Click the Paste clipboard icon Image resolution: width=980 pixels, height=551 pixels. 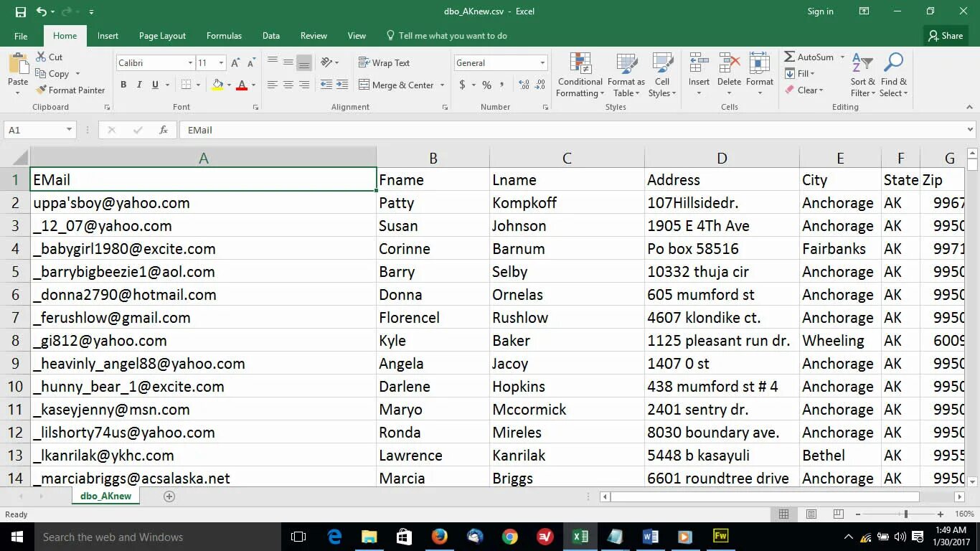(x=18, y=64)
